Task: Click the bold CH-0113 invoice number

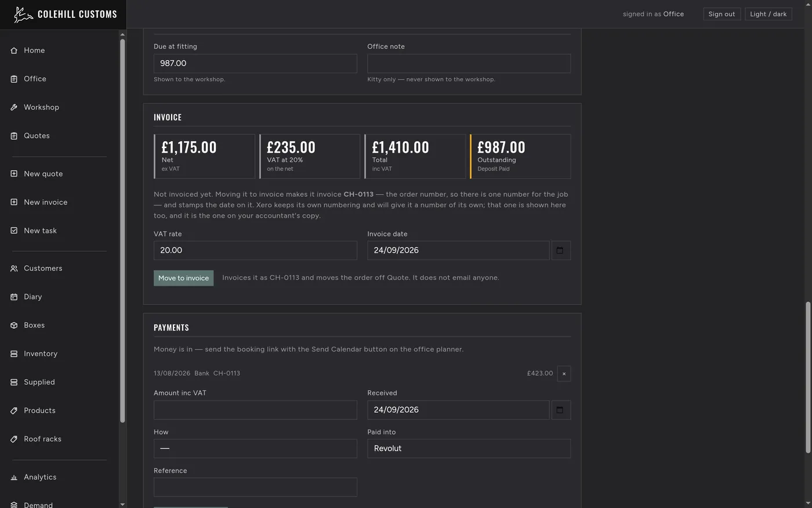Action: (x=358, y=194)
